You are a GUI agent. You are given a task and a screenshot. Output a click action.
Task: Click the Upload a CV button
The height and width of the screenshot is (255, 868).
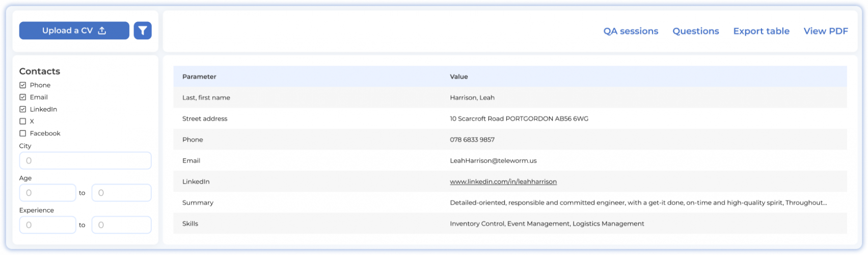pyautogui.click(x=74, y=31)
